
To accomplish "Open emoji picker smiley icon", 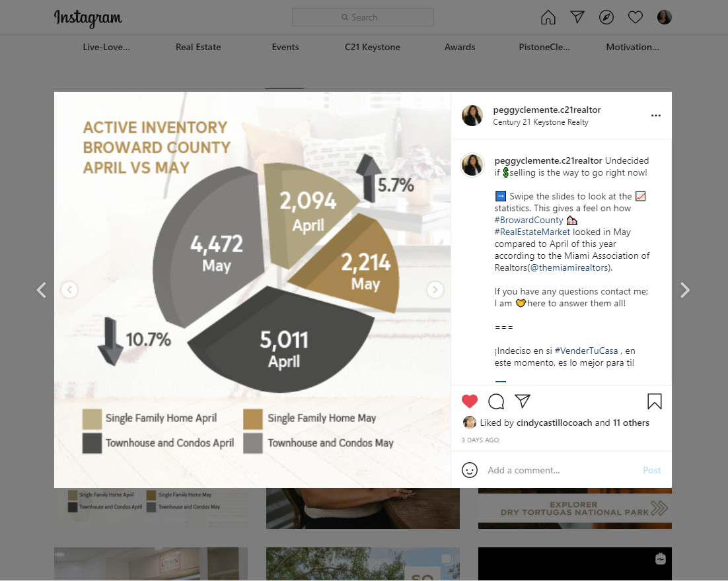I will 470,470.
